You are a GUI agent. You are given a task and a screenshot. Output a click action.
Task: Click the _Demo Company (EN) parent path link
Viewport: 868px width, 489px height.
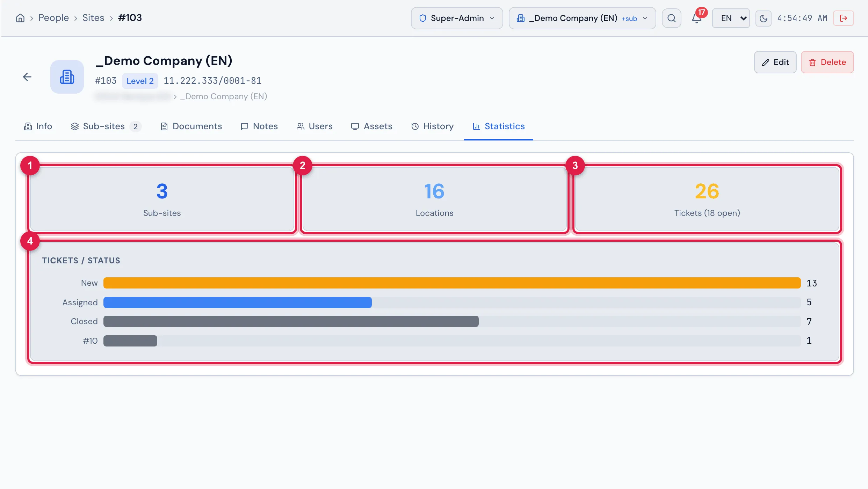click(x=224, y=96)
